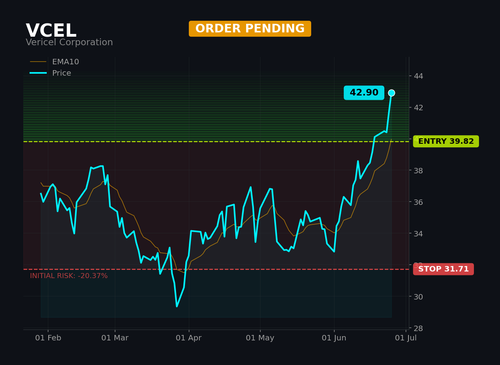Viewport: 500px width, 365px height.
Task: Click the 36 price axis tick
Action: coord(418,202)
